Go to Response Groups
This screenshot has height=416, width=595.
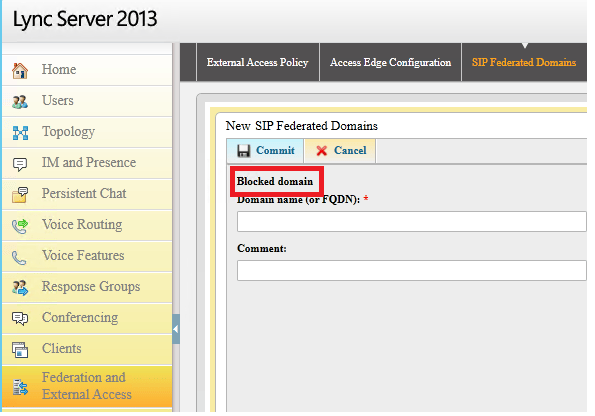click(87, 288)
